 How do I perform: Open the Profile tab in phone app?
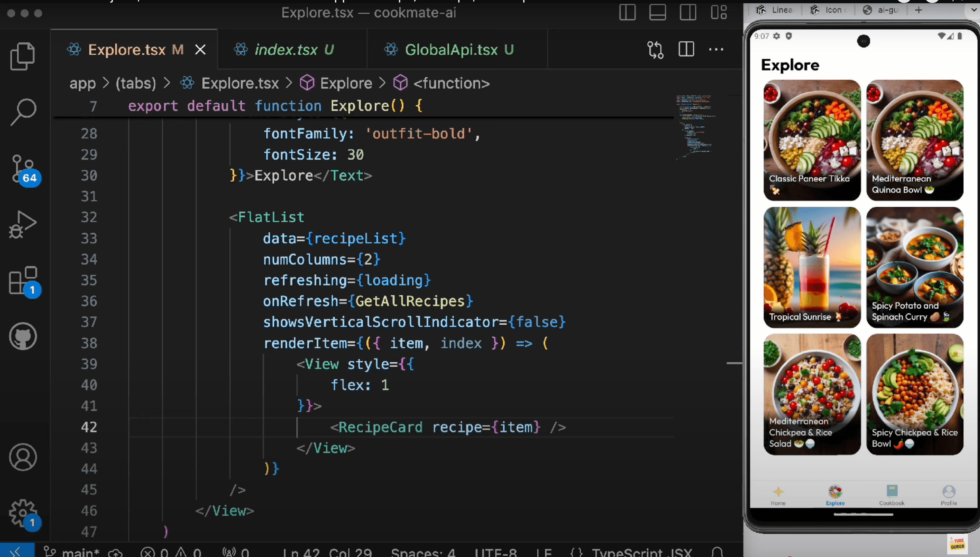point(948,495)
